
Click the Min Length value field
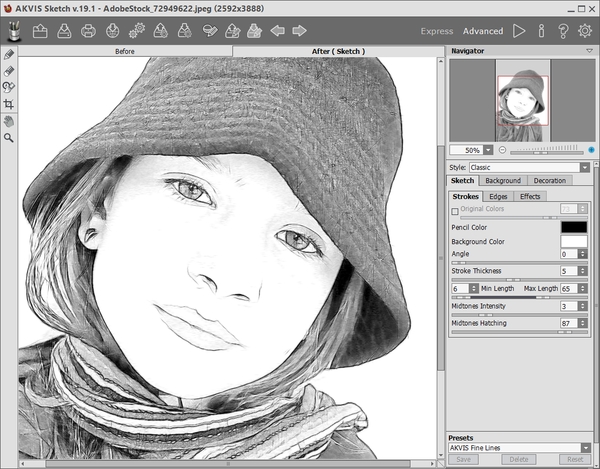[460, 288]
